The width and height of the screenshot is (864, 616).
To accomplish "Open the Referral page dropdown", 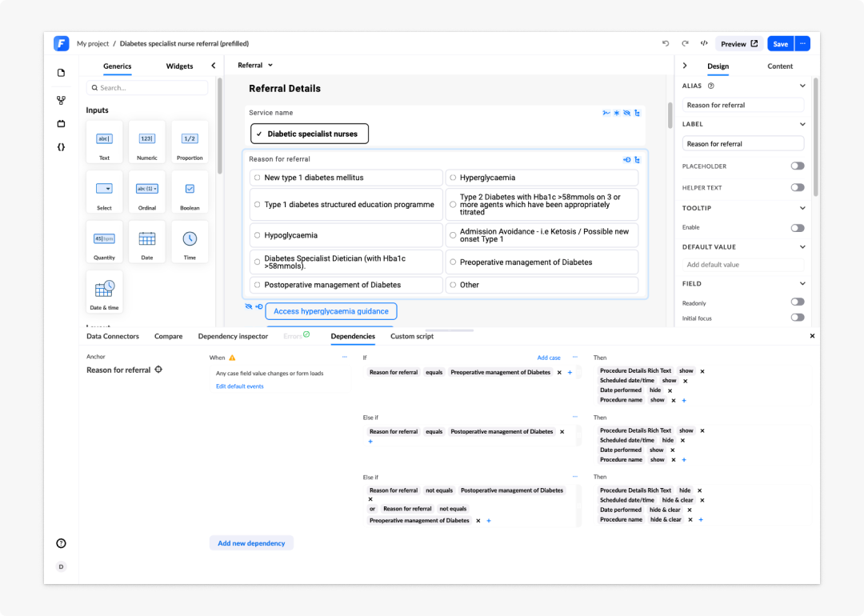I will tap(255, 65).
